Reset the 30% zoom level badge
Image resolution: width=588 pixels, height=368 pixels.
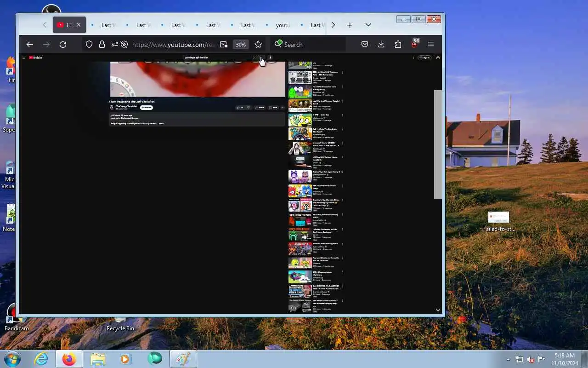241,44
